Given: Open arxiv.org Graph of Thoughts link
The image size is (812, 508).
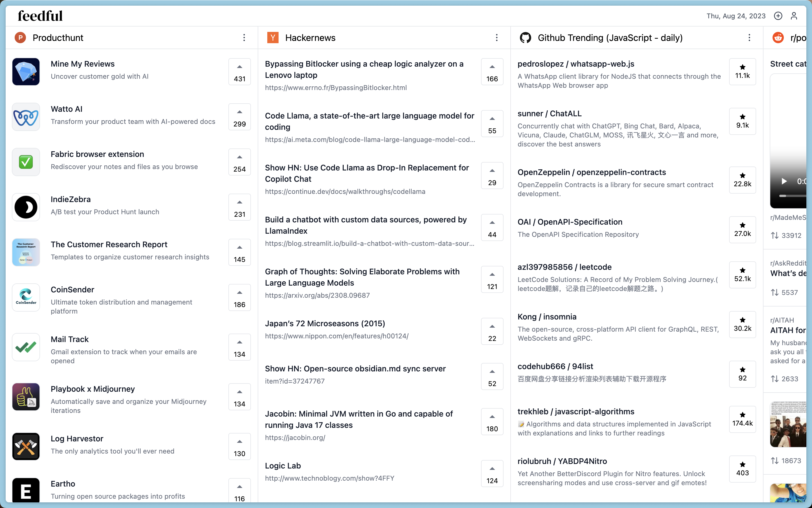Looking at the screenshot, I should point(317,295).
